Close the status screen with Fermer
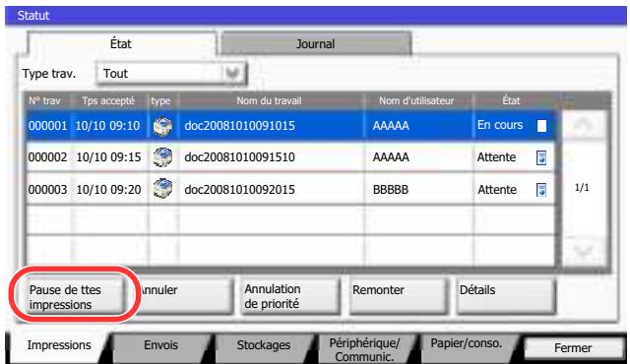The height and width of the screenshot is (364, 630). 573,347
